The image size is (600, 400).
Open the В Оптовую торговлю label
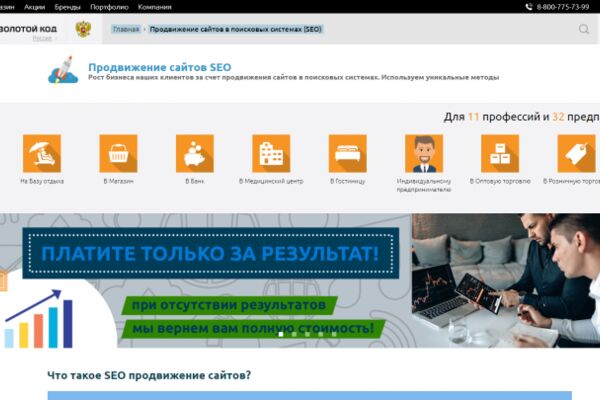point(500,181)
